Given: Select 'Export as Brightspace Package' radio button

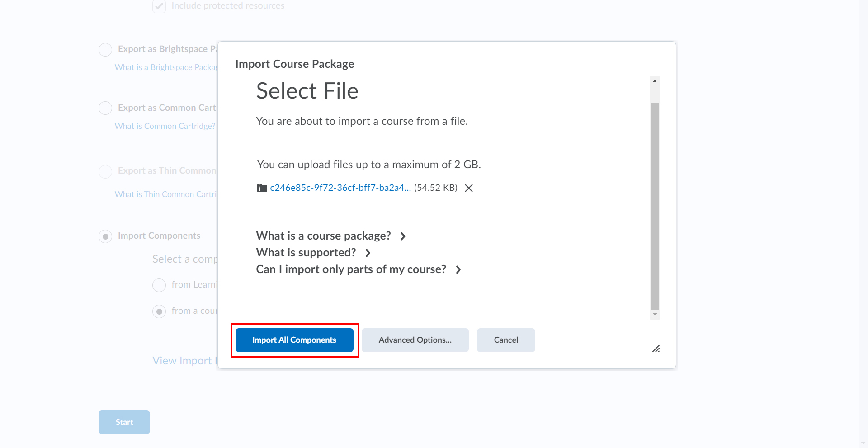Looking at the screenshot, I should [x=105, y=49].
